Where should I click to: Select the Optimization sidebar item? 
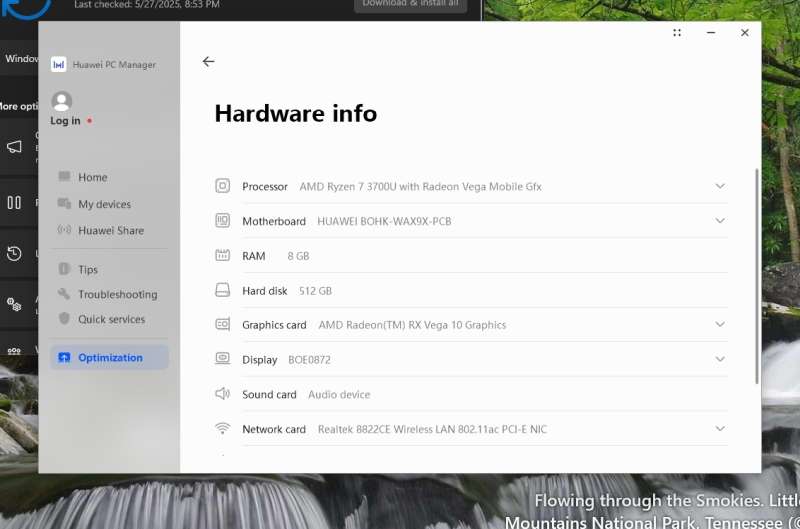tap(109, 358)
